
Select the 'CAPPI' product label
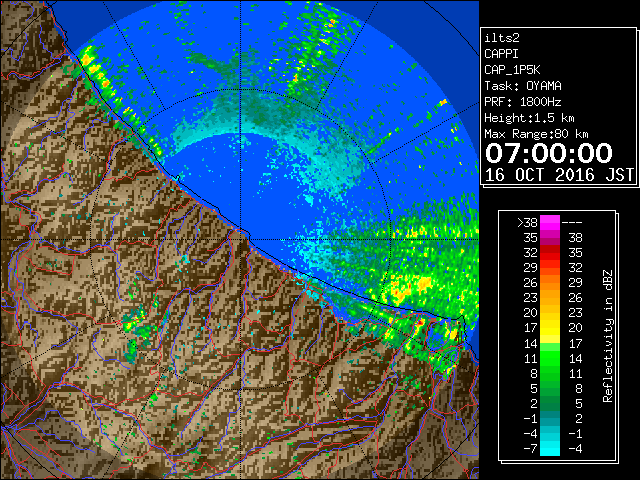coord(501,54)
